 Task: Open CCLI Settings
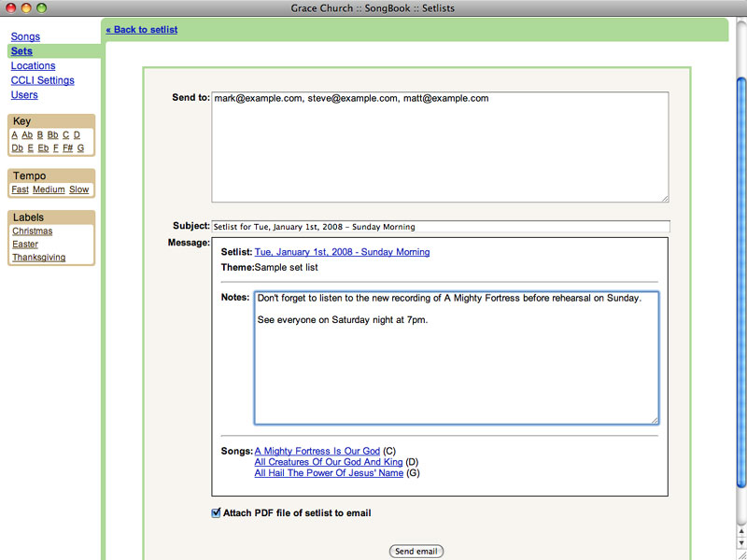click(42, 80)
